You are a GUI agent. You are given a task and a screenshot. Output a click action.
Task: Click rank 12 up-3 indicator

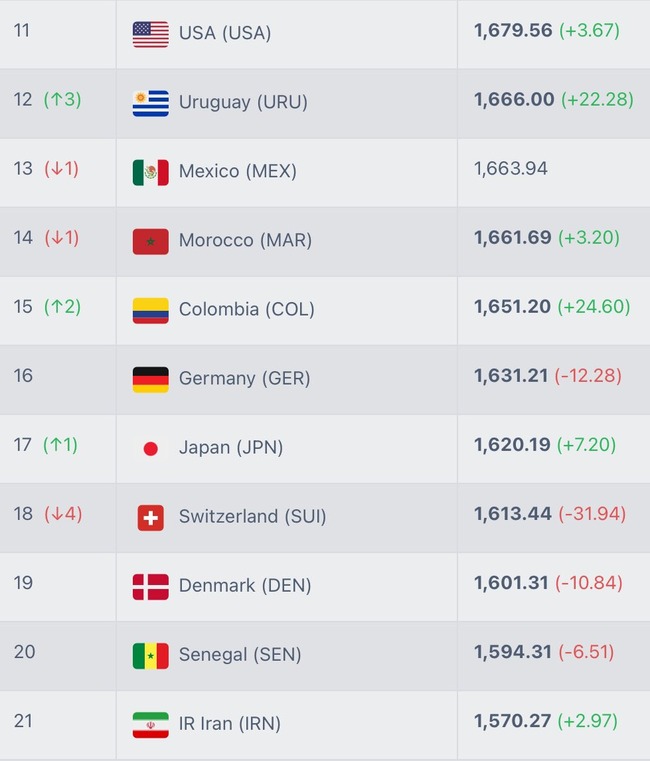point(63,99)
